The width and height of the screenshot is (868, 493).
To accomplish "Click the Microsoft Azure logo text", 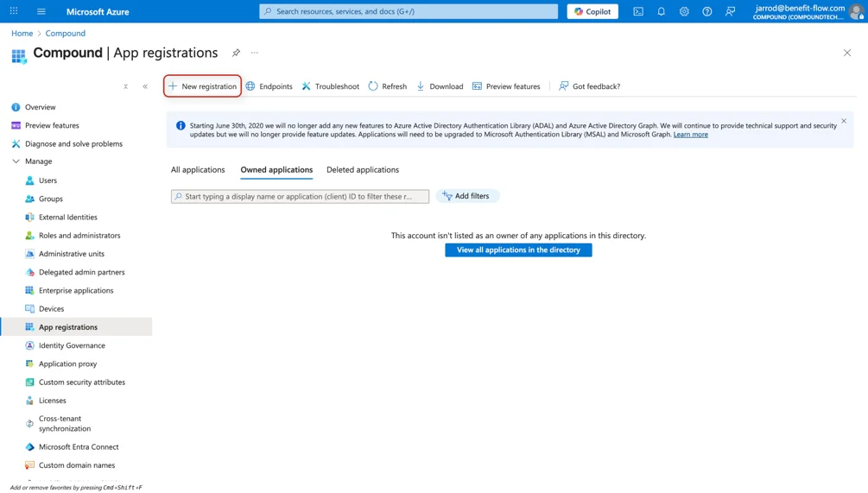I will point(98,11).
